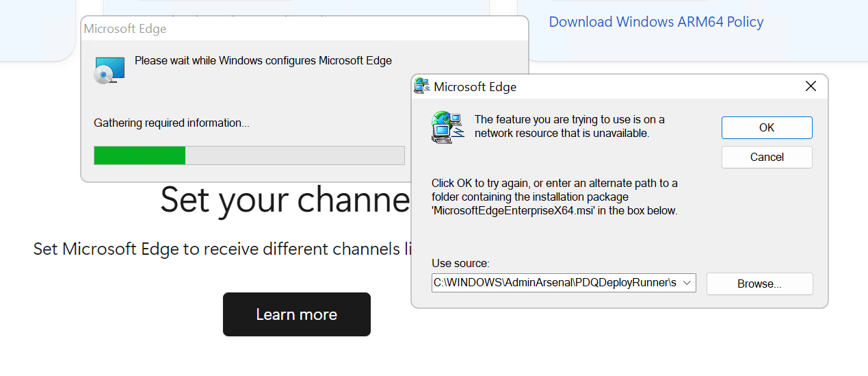Click 'Please wait while Windows configures' message
The image size is (868, 376).
(263, 60)
